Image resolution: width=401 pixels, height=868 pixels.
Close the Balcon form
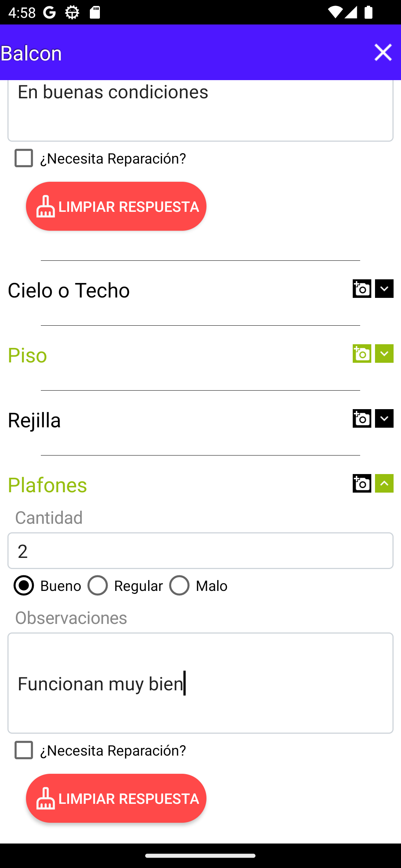coord(383,52)
